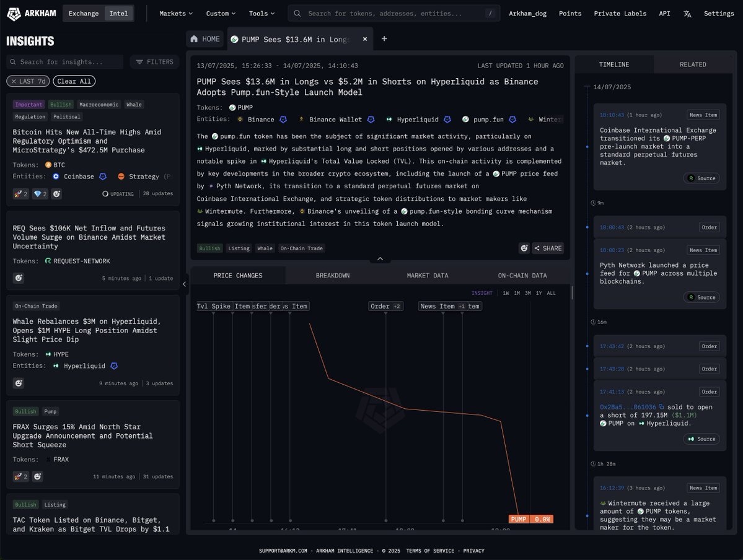Select 1M chart range
Viewport: 743px width, 560px height.
click(x=516, y=293)
